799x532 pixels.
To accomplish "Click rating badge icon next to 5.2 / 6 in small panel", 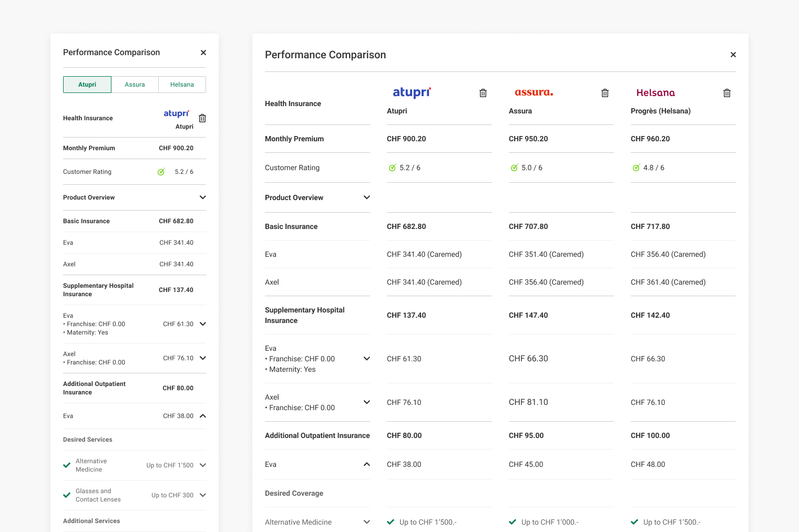I will 161,172.
